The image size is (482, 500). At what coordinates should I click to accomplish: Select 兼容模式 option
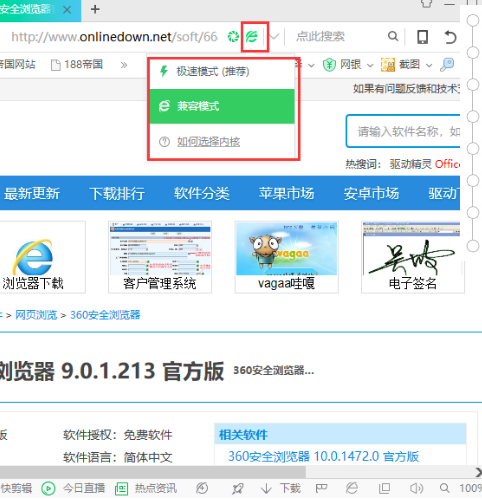point(222,106)
